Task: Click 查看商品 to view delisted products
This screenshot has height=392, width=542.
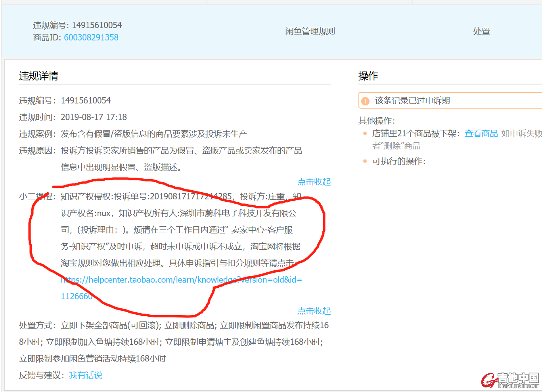Action: (481, 134)
